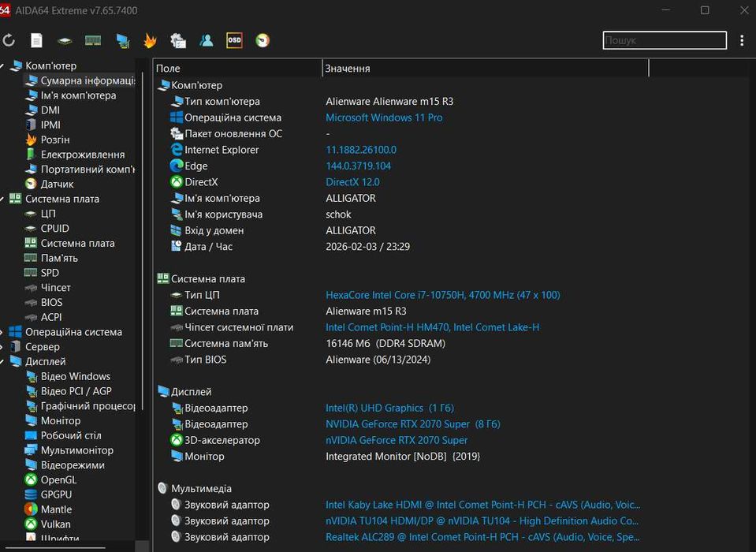Open the Report document icon in toolbar
The height and width of the screenshot is (552, 756).
36,40
